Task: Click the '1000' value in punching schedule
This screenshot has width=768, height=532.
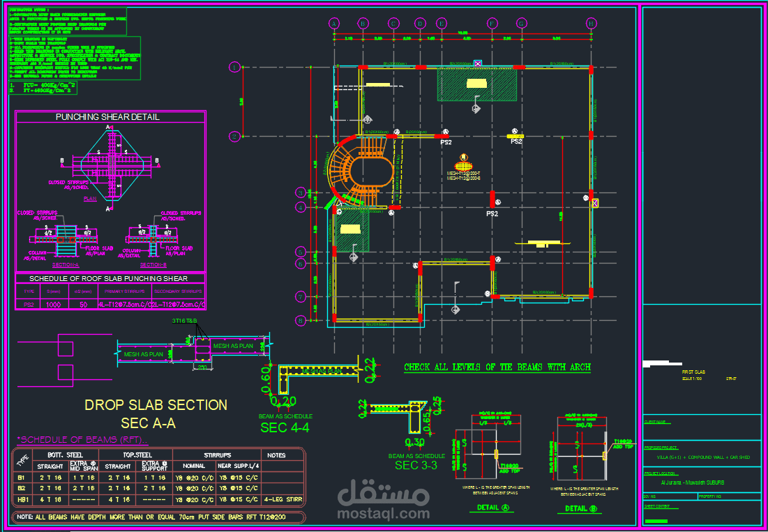Action: coord(54,305)
